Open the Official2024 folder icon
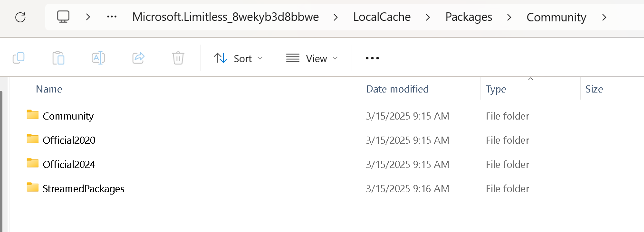The image size is (644, 232). pyautogui.click(x=33, y=164)
